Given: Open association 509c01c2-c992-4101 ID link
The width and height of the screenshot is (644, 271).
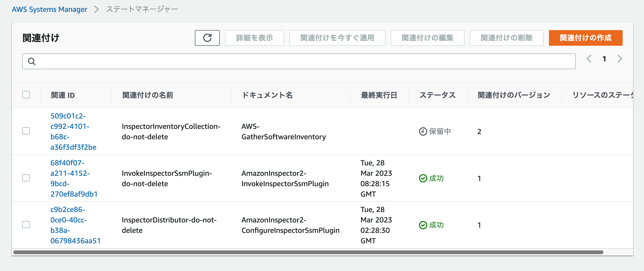Looking at the screenshot, I should 73,131.
